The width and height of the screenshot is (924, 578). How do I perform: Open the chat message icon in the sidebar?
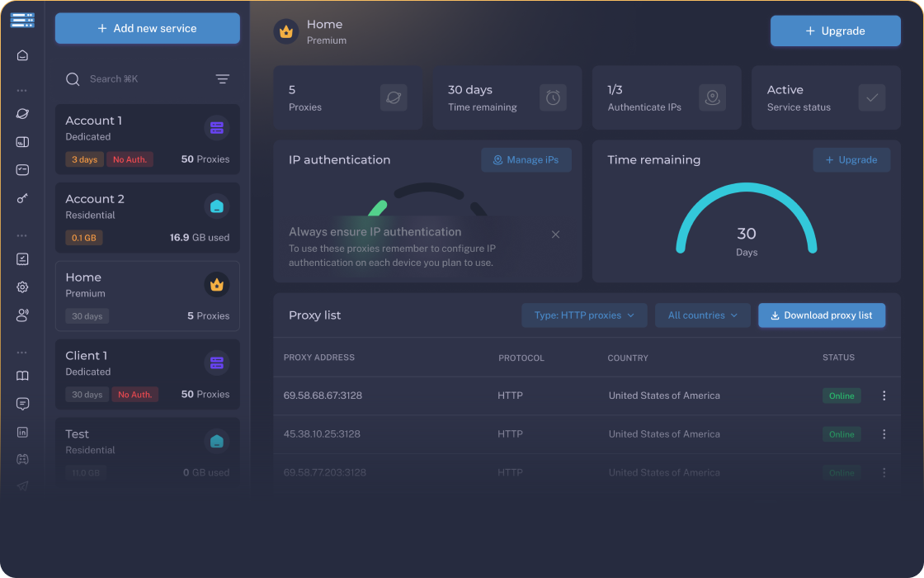tap(22, 404)
